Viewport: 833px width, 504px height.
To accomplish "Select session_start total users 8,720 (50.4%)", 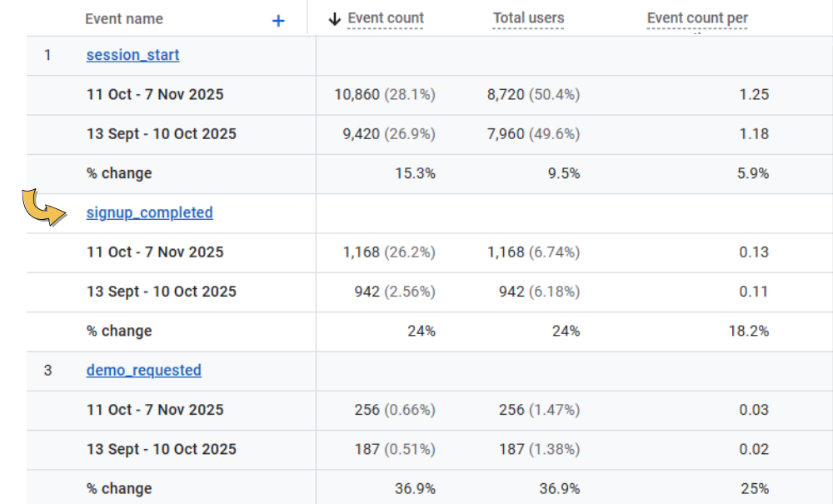I will 533,94.
